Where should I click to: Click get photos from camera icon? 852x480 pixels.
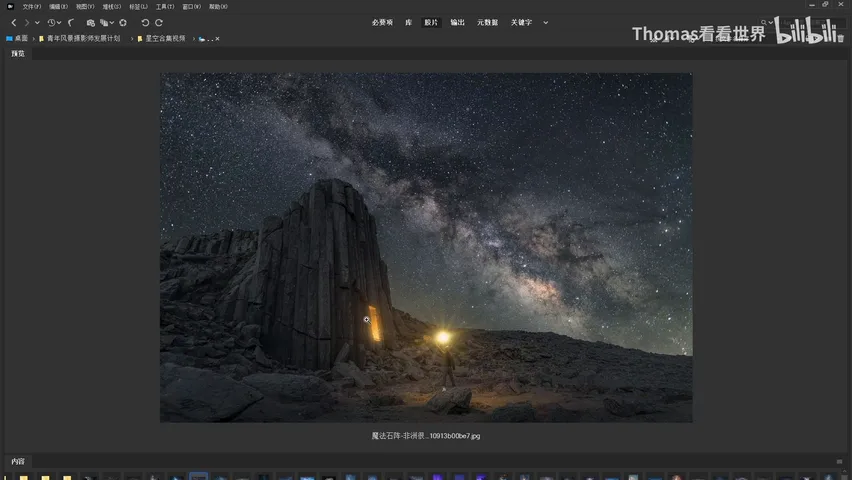point(90,23)
